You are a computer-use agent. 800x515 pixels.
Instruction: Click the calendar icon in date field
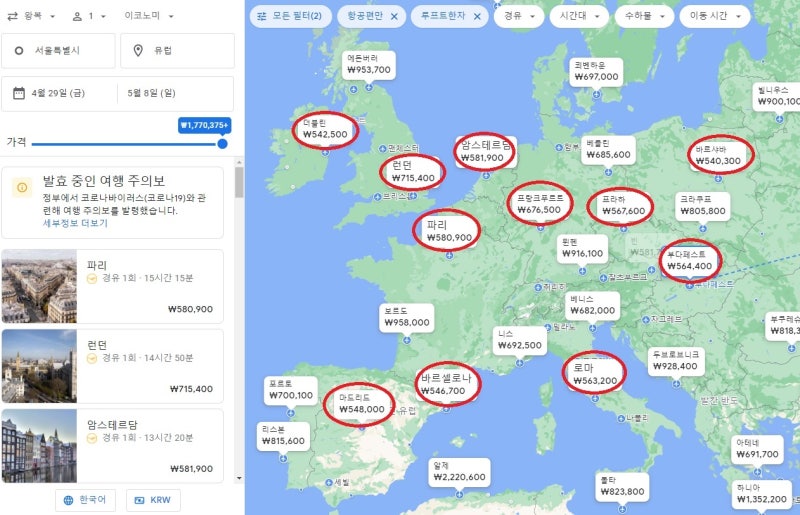pyautogui.click(x=19, y=94)
